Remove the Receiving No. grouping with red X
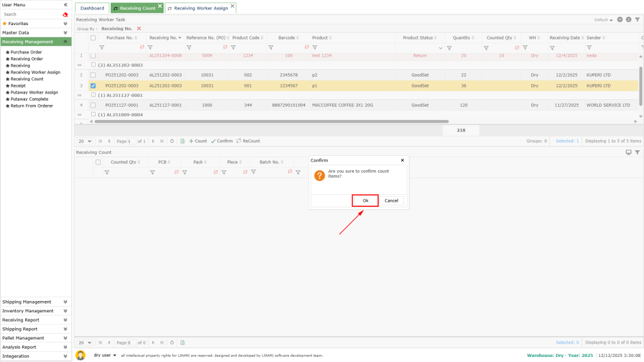The height and width of the screenshot is (362, 644). pyautogui.click(x=139, y=28)
